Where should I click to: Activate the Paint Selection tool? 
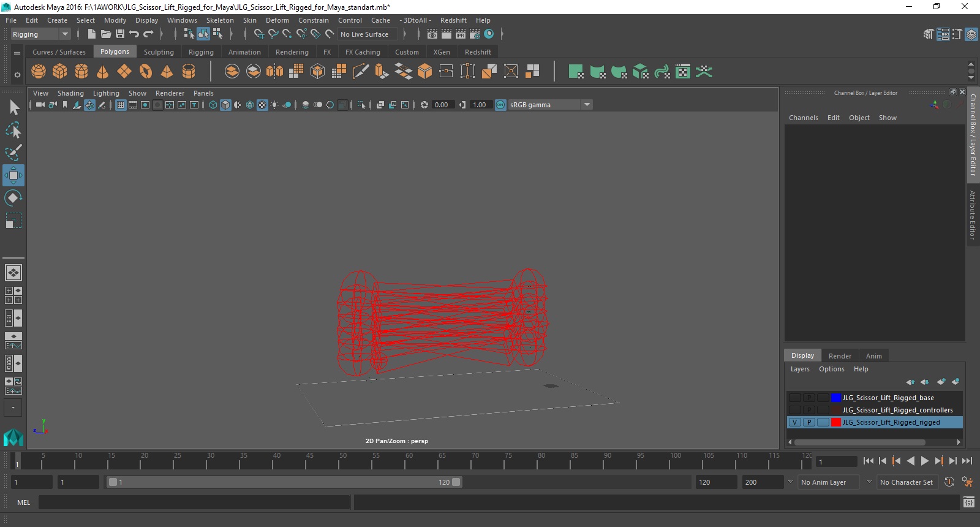(x=13, y=153)
